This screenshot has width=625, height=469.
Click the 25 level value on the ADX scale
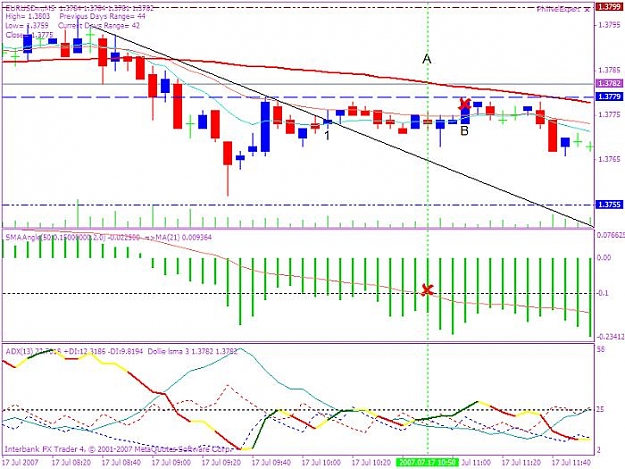(x=601, y=409)
